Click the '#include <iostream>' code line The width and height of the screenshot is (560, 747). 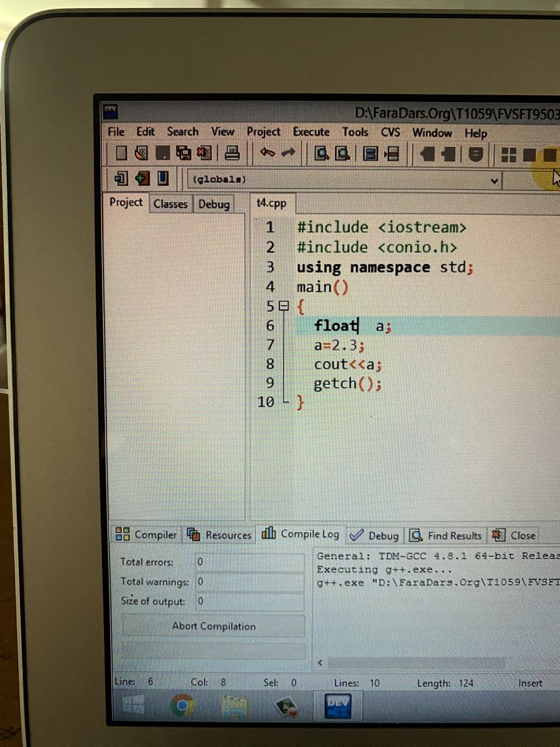point(381,227)
